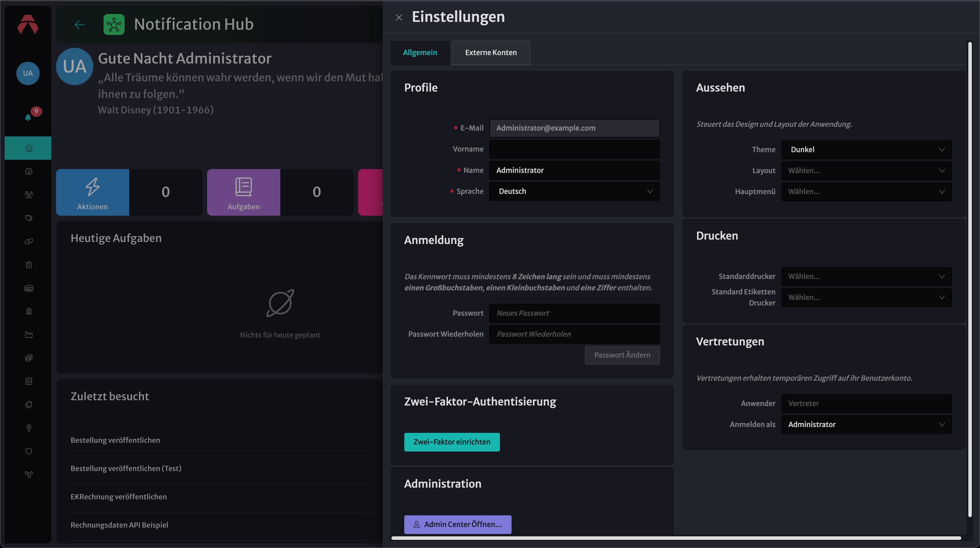Click the Heutige Aufgaben heading
Screen dimensions: 980x548
tap(116, 238)
